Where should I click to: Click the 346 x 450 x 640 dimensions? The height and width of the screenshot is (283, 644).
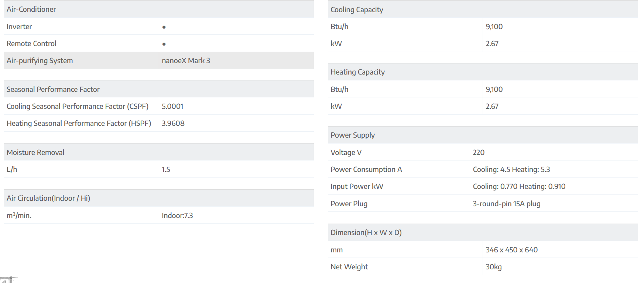pos(512,250)
